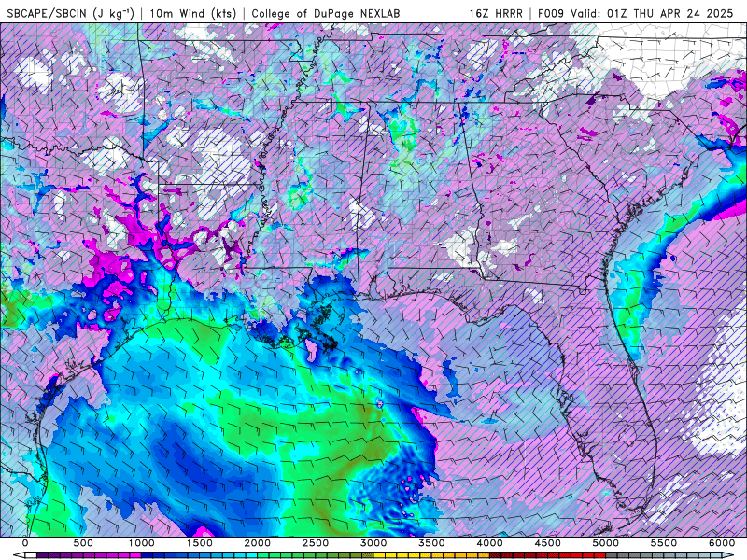The height and width of the screenshot is (560, 747).
Task: Click the "F009 Valid: 01Z THU APR 24 2025" text
Action: [636, 13]
